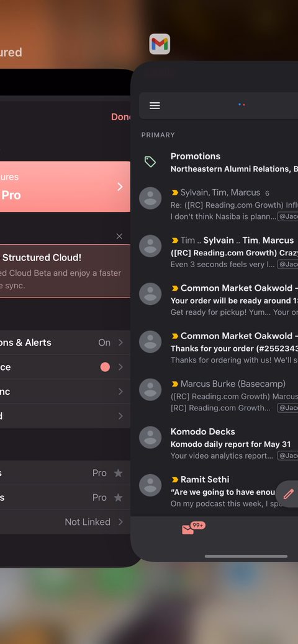Open the Promotions tag icon
298x644 pixels.
point(150,162)
